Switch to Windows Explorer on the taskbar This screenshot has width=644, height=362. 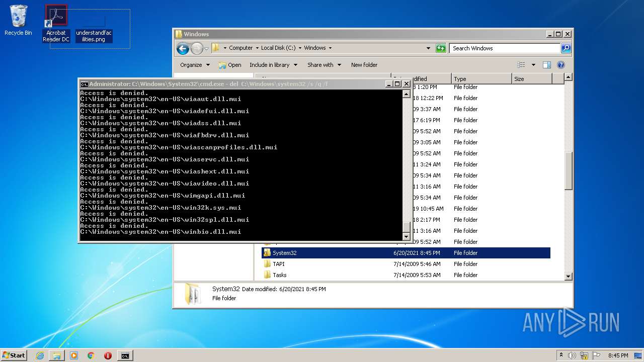(x=57, y=355)
